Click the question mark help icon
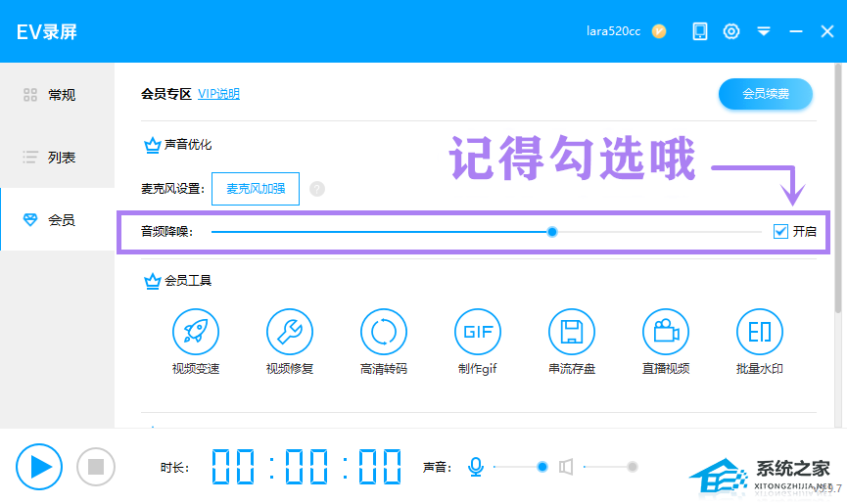Viewport: 847px width, 504px height. tap(317, 189)
